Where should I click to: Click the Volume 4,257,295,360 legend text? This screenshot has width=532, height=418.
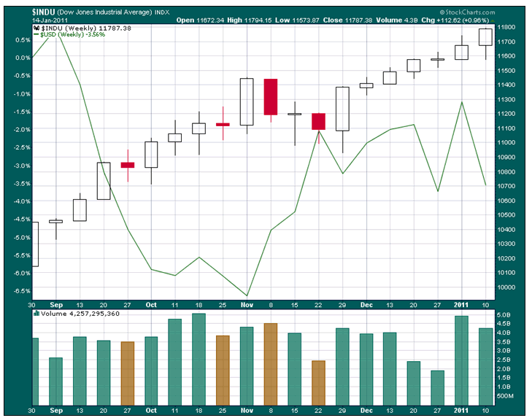80,314
